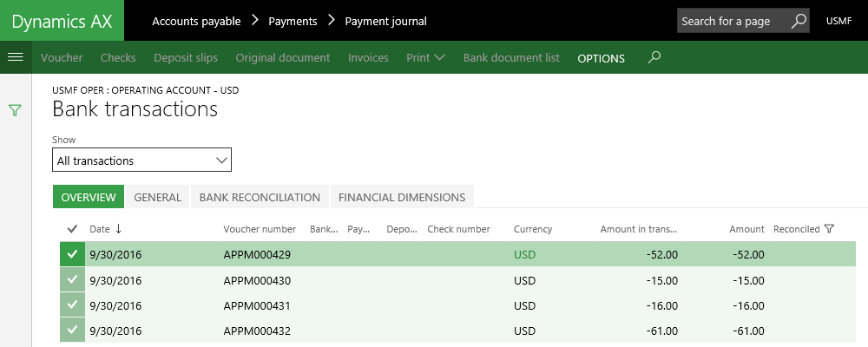The height and width of the screenshot is (347, 868).
Task: Click the search magnifier in action bar
Action: pos(654,57)
